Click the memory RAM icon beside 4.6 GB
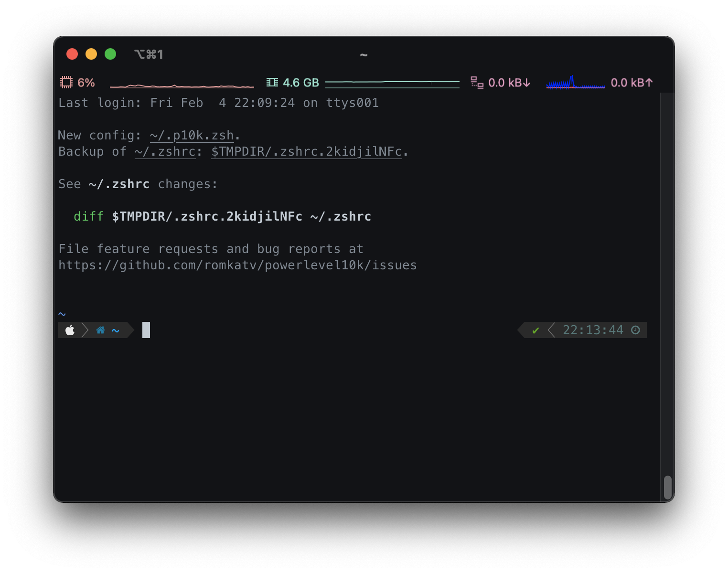The image size is (728, 573). pos(272,83)
